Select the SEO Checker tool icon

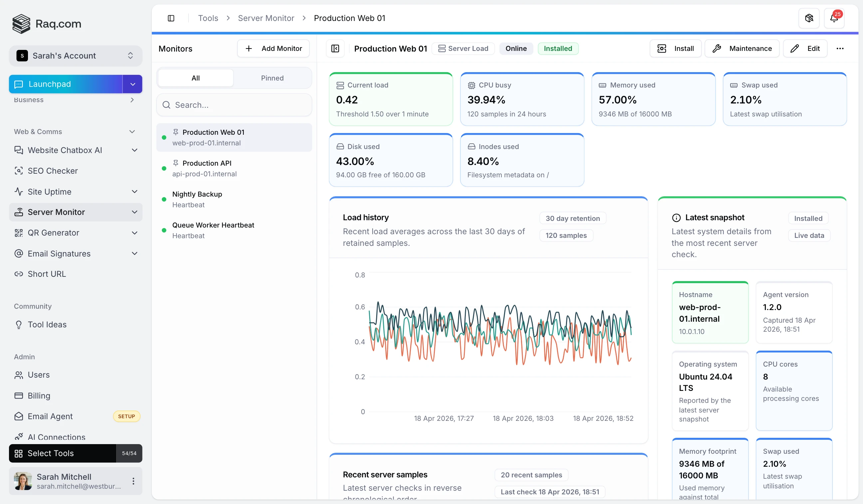[x=19, y=171]
